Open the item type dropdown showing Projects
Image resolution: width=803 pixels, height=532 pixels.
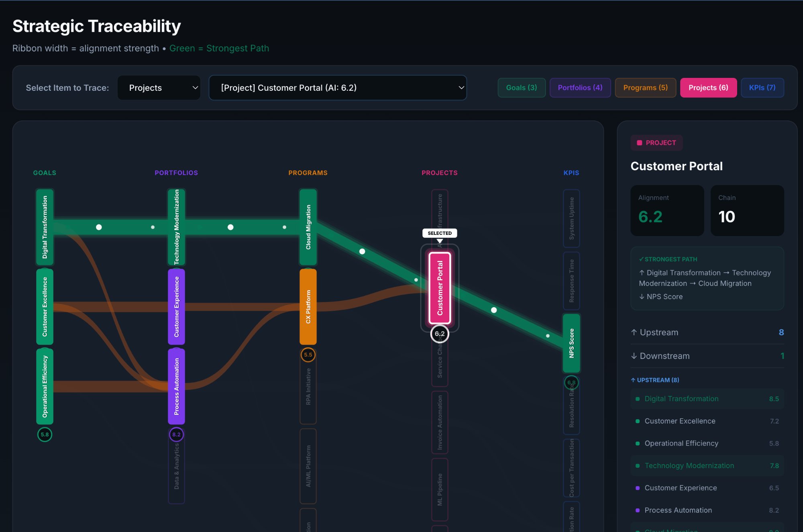click(x=159, y=88)
